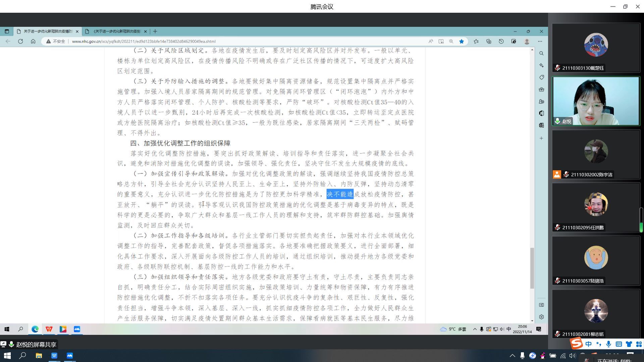Screen dimensions: 644x362
Task: Open browser history icon
Action: pos(501,41)
